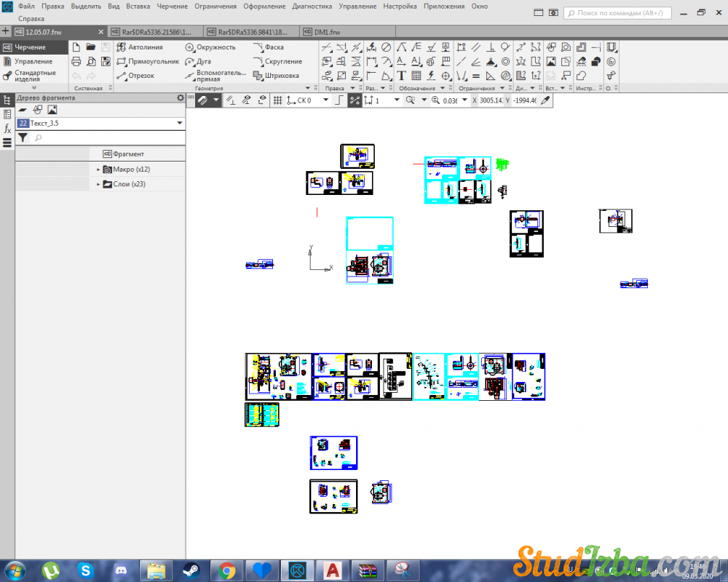This screenshot has width=728, height=582.
Task: Click command search box (Alt+/)
Action: (617, 13)
